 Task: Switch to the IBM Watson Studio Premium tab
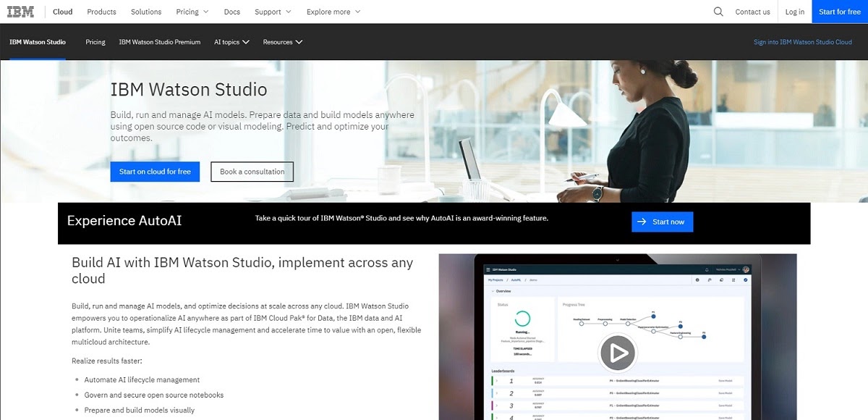(159, 42)
